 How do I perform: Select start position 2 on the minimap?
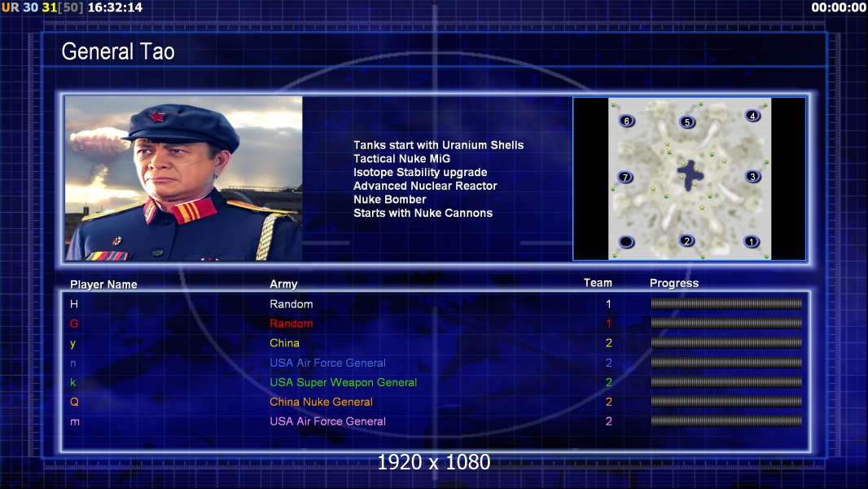click(687, 240)
